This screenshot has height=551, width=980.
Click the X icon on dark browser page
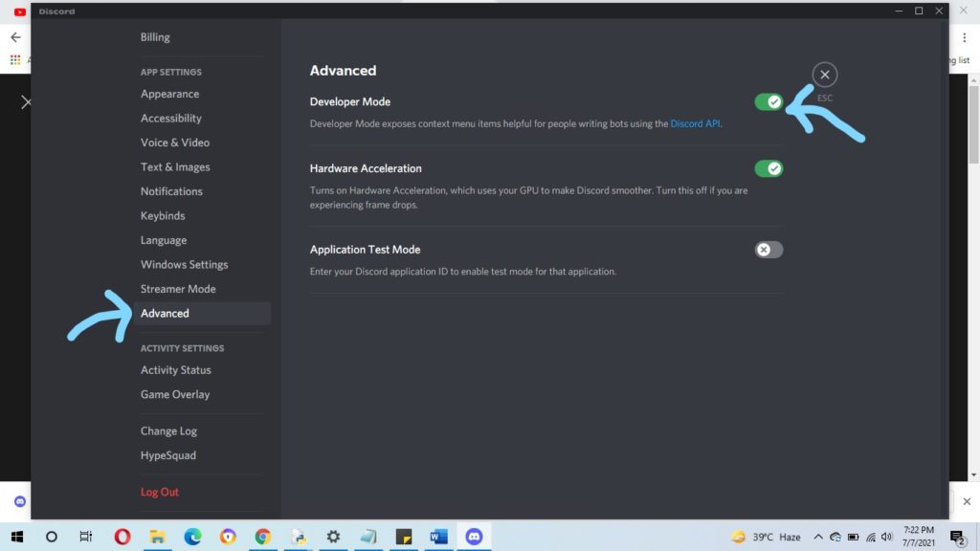tap(26, 102)
